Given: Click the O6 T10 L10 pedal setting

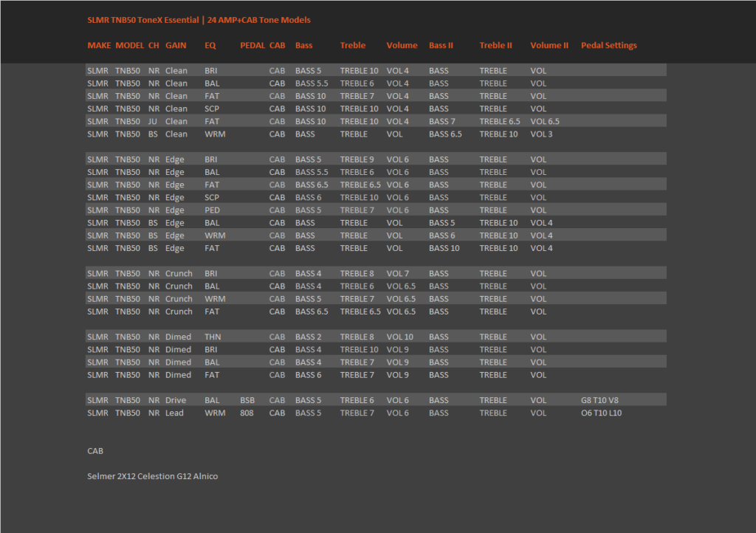Looking at the screenshot, I should click(x=601, y=413).
